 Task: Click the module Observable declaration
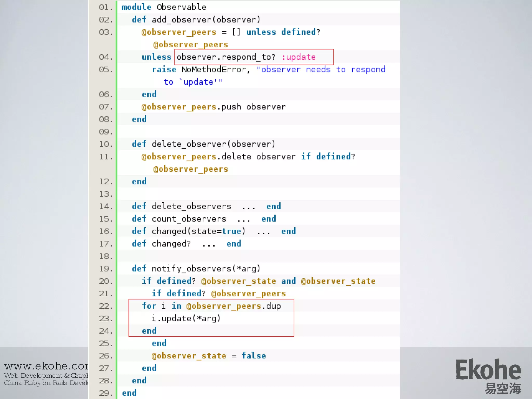click(x=164, y=7)
